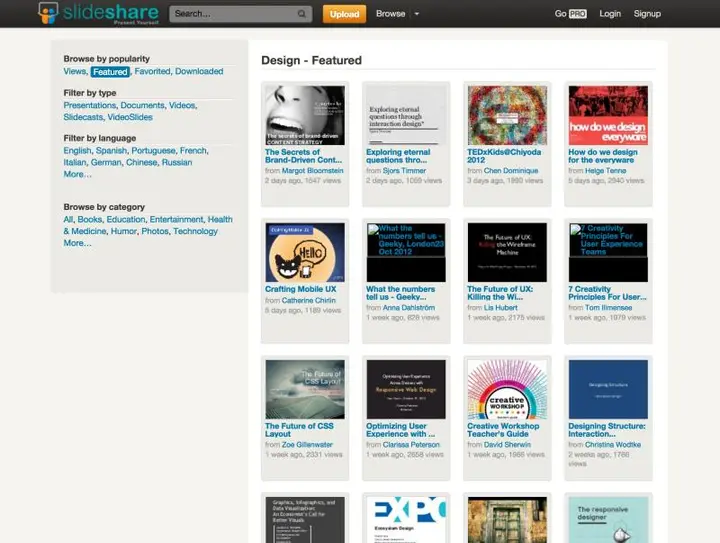Filter type by Documents
Viewport: 720px width, 543px height.
click(142, 105)
